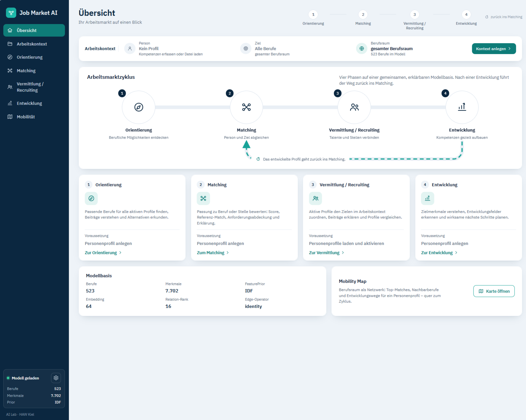Click the Arbeitskontext icon in sidebar
Image resolution: width=526 pixels, height=420 pixels.
pyautogui.click(x=10, y=44)
